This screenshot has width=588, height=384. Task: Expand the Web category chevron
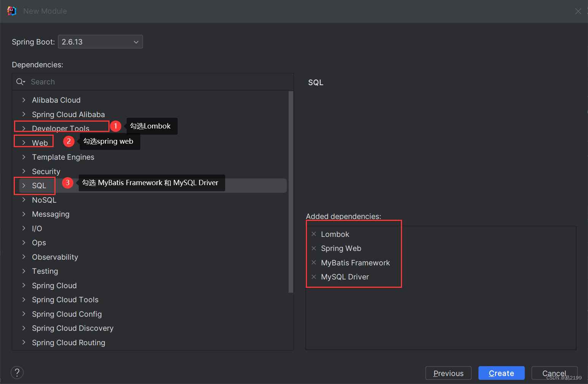tap(24, 143)
